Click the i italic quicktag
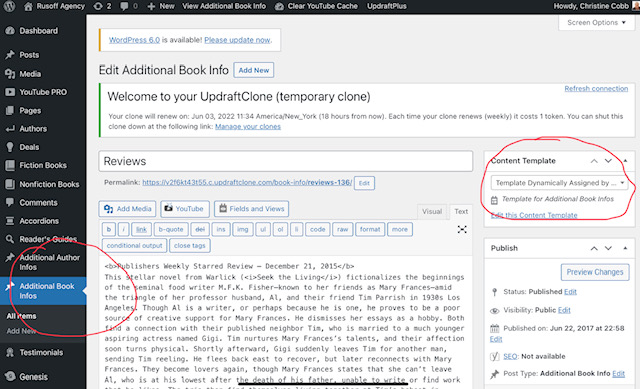640x389 pixels. tap(124, 229)
